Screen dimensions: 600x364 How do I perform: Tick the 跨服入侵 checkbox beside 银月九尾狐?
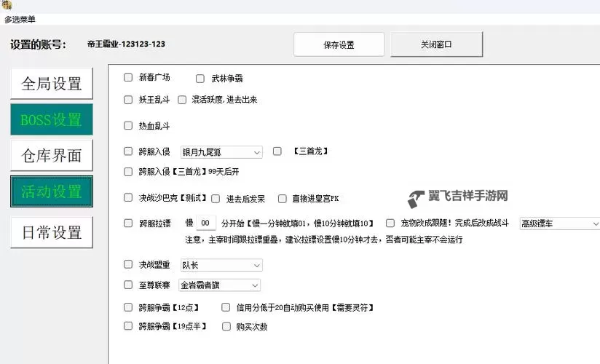pos(128,151)
